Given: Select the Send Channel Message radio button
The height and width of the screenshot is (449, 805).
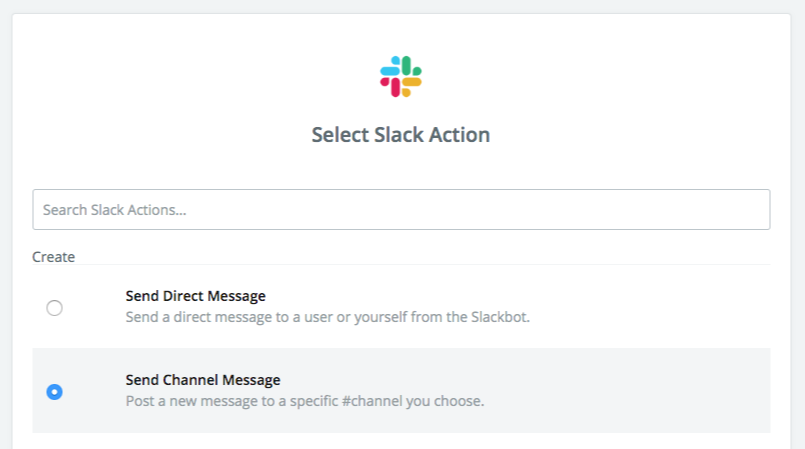Looking at the screenshot, I should click(55, 392).
